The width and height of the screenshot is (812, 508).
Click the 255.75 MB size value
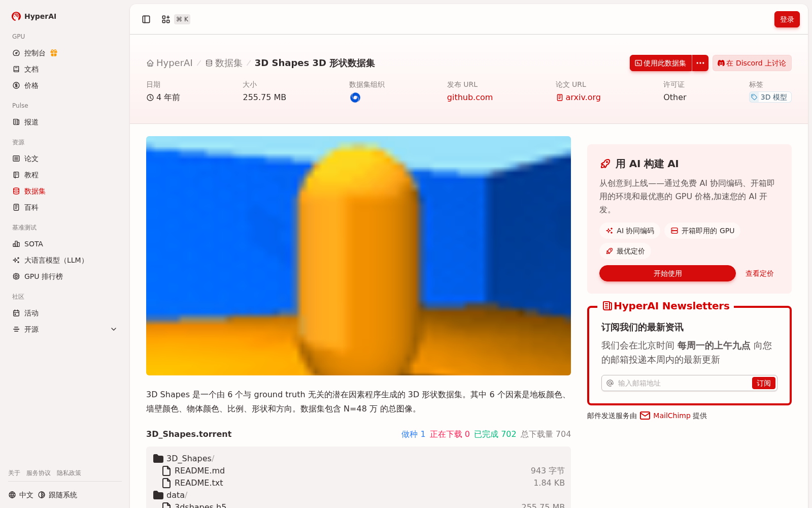pyautogui.click(x=264, y=97)
